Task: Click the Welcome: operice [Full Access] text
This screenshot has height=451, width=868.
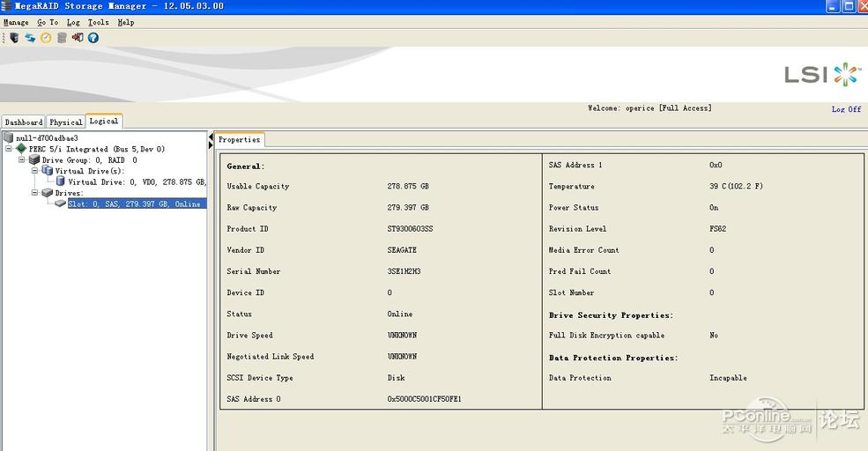Action: coord(649,108)
